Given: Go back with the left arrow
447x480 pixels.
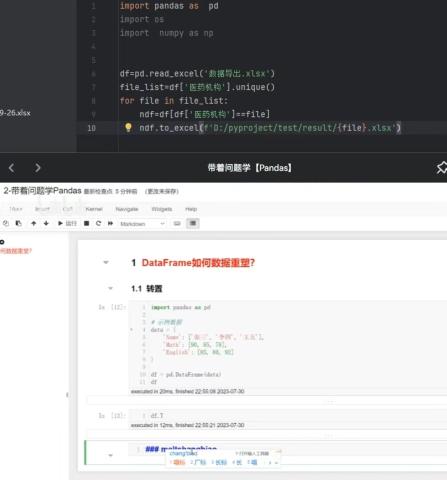Looking at the screenshot, I should click(12, 168).
